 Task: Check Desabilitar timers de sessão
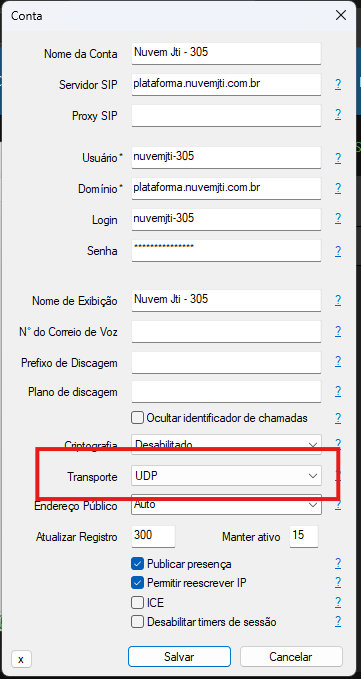pyautogui.click(x=137, y=622)
